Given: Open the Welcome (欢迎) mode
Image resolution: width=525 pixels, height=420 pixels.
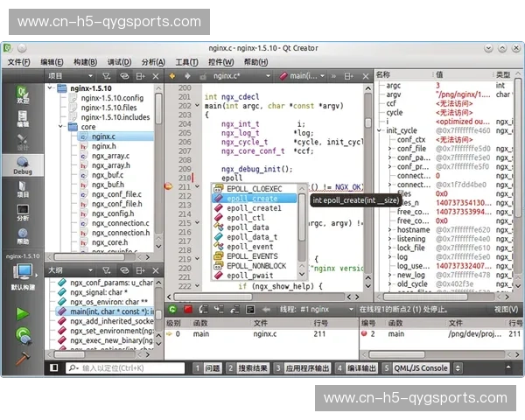Looking at the screenshot, I should pyautogui.click(x=23, y=94).
